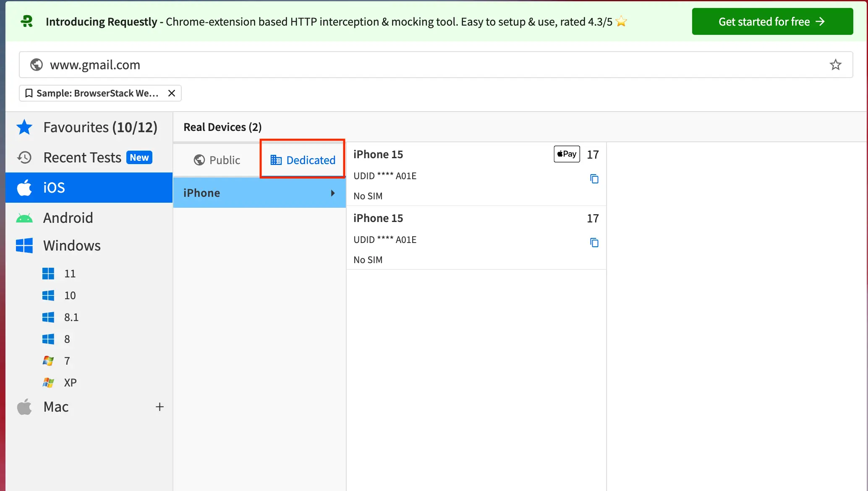The width and height of the screenshot is (868, 491).
Task: Copy UDID of first iPhone 15
Action: 594,179
